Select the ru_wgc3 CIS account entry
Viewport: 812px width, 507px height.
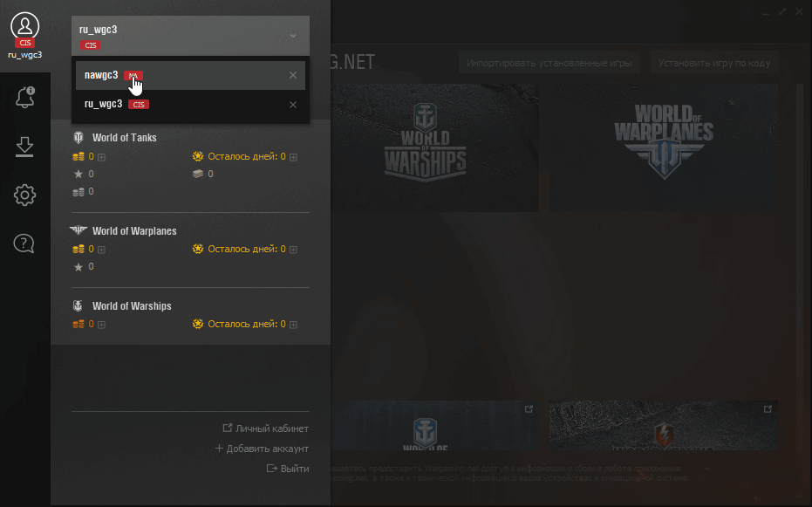[x=190, y=105]
